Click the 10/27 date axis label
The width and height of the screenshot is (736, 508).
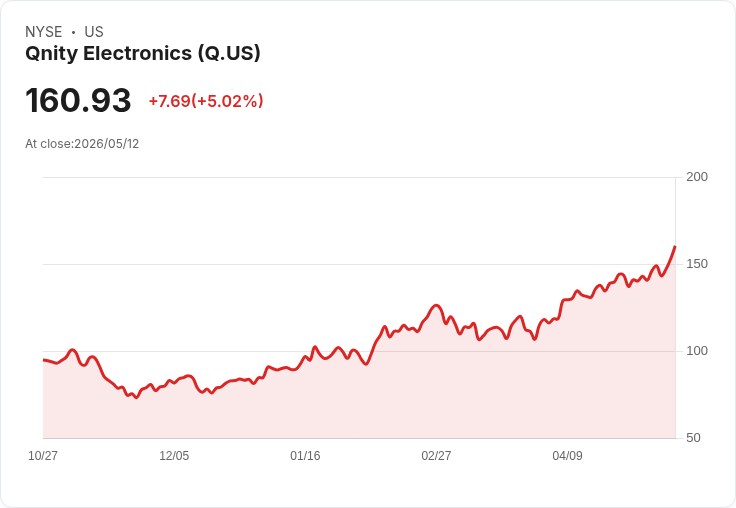[43, 456]
